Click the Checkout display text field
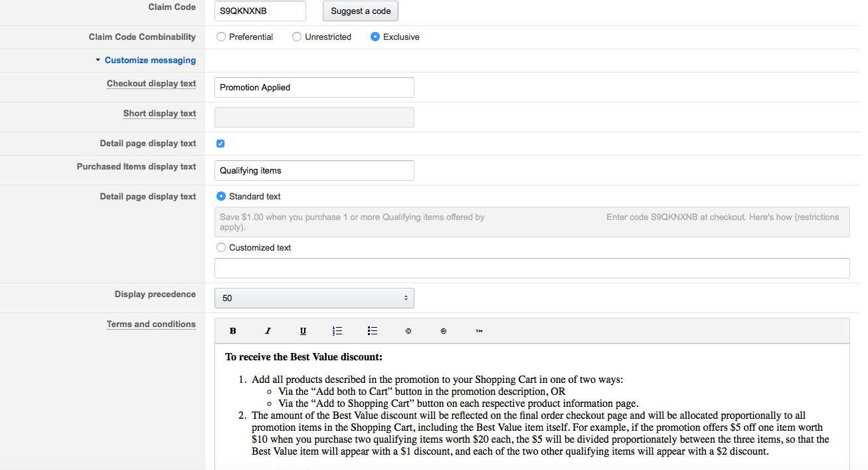Image resolution: width=868 pixels, height=470 pixels. [314, 88]
